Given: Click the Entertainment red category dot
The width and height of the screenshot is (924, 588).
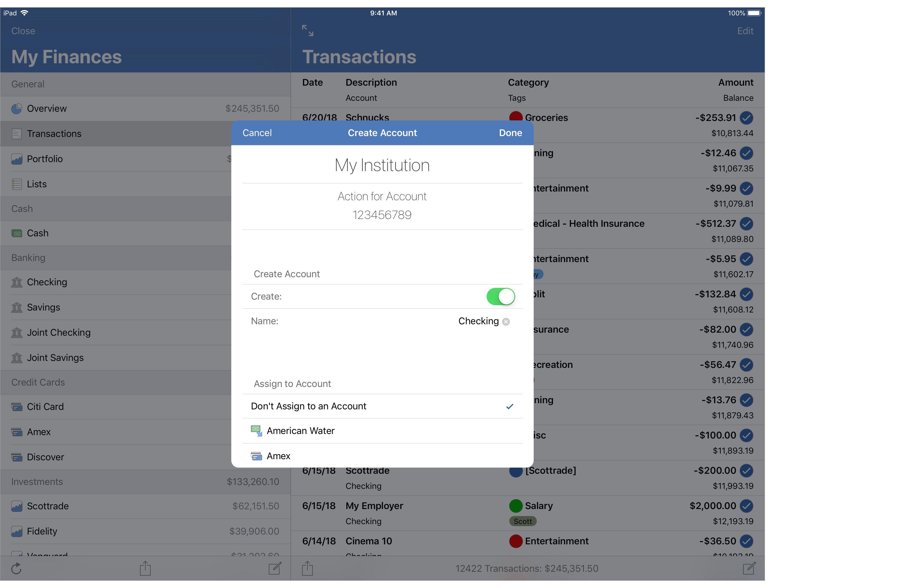Looking at the screenshot, I should (x=516, y=541).
